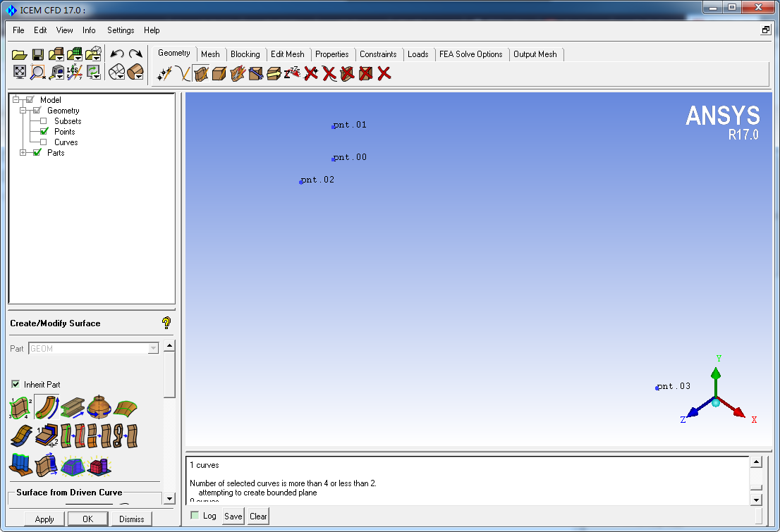Enable the Log checkbox
Screen dimensions: 780x532
pyautogui.click(x=195, y=516)
